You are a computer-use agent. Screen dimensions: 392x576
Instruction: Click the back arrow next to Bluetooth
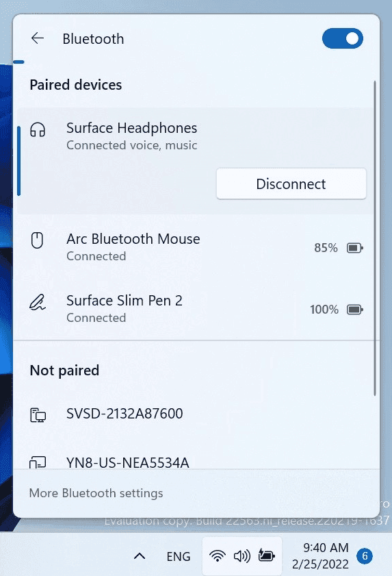[38, 38]
